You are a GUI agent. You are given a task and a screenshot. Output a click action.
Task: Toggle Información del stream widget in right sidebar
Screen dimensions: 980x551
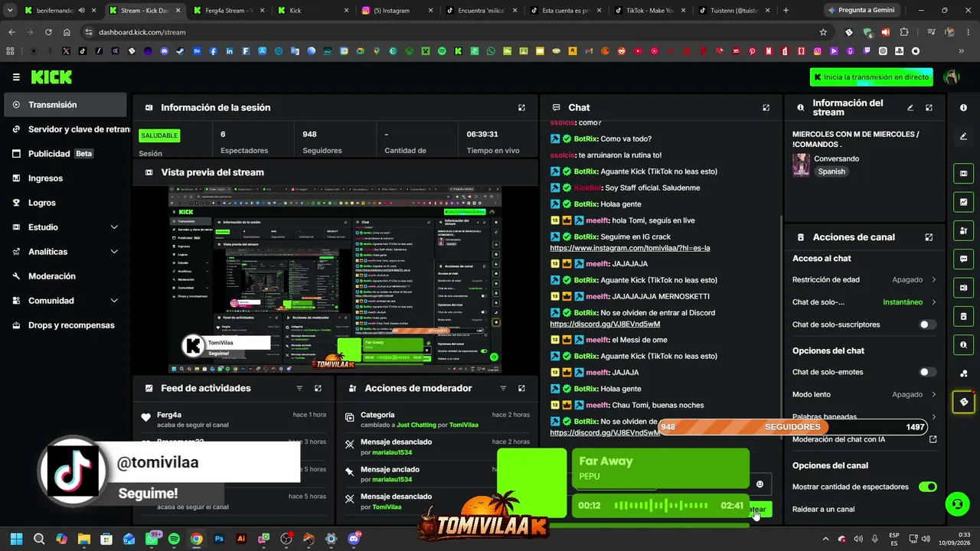963,345
